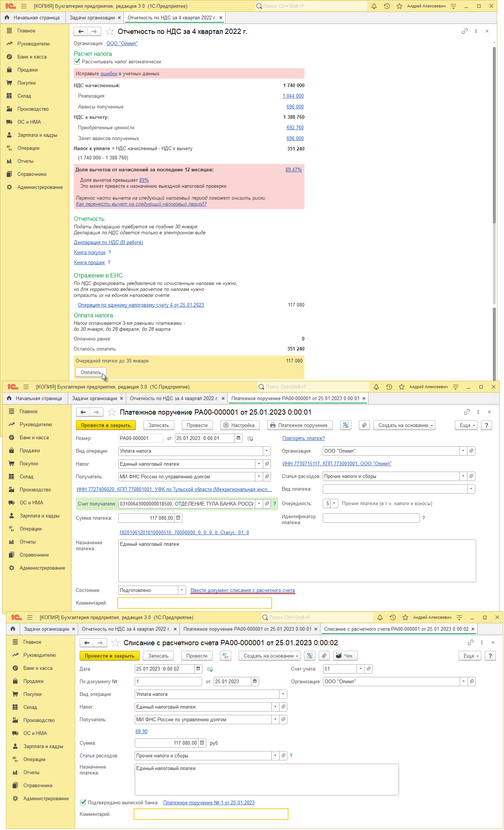Show Дт/Кт postings in the Списание window
Screen dimensions: 504x830
226,656
